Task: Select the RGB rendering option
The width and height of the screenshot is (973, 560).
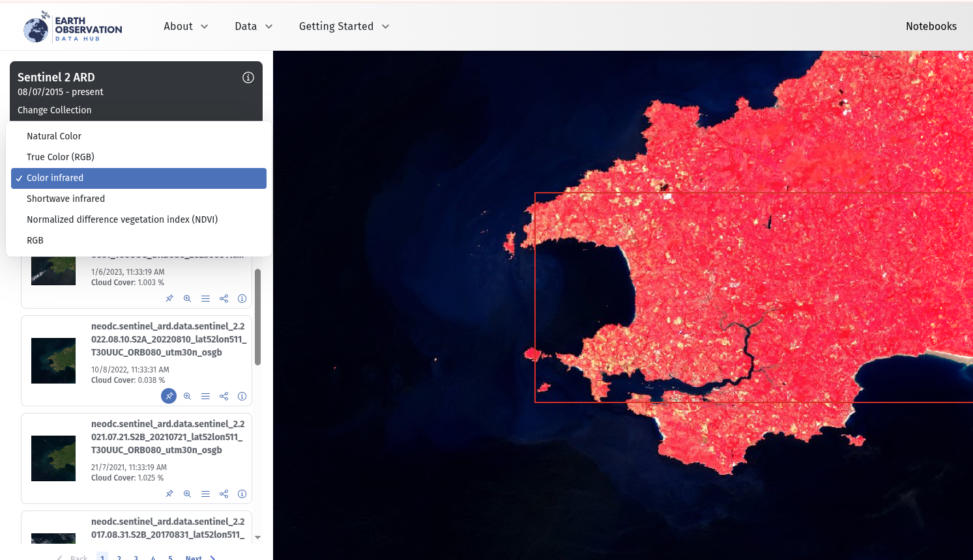Action: [x=139, y=240]
